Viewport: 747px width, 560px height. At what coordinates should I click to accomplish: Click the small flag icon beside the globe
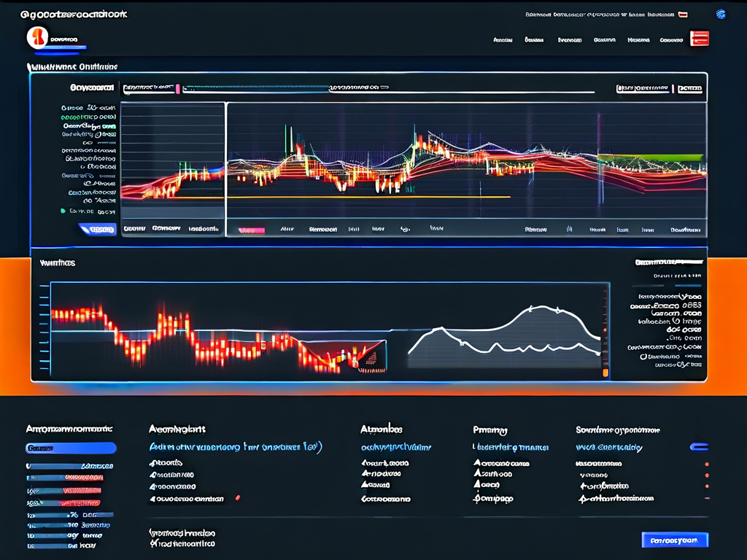[683, 14]
